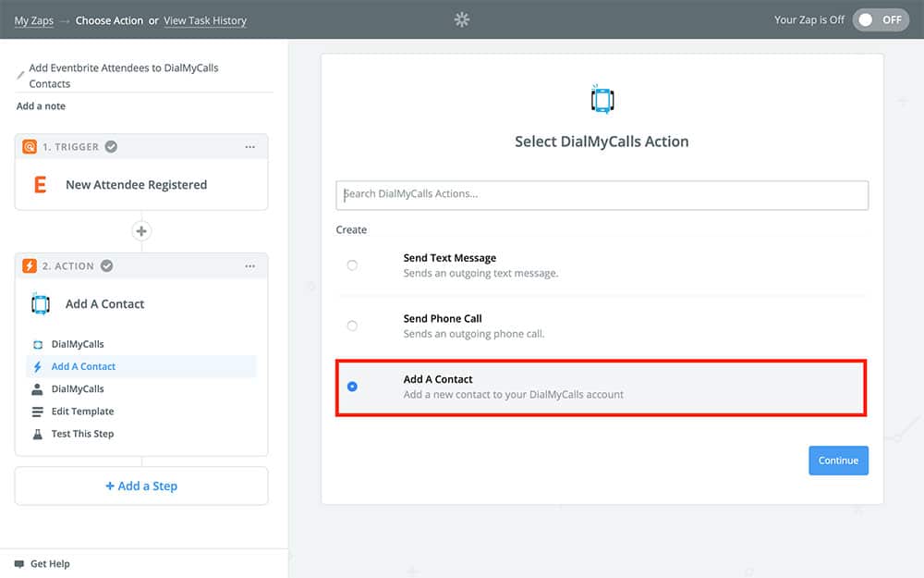Image resolution: width=924 pixels, height=578 pixels.
Task: Select Add A Contact sidebar item
Action: [83, 366]
